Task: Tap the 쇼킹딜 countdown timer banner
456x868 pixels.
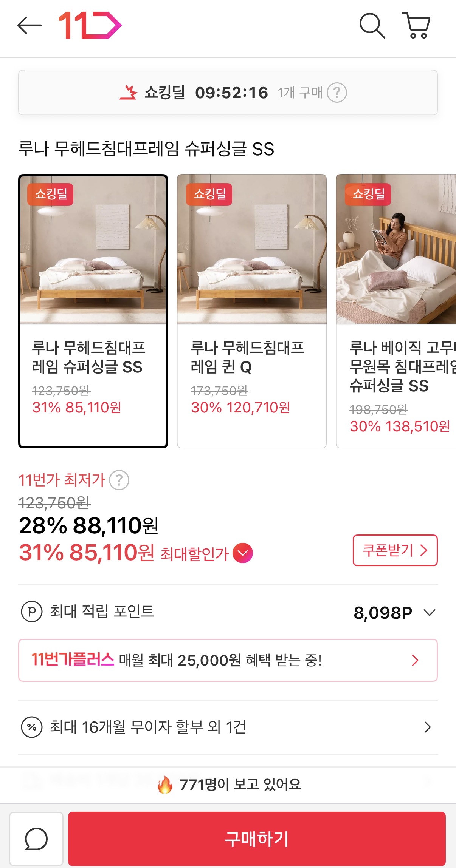Action: coord(228,93)
